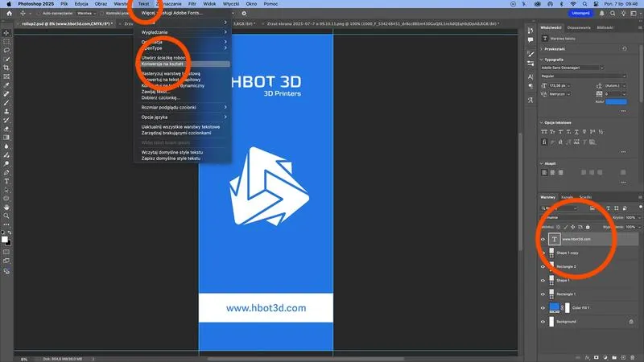Open the Regular font style dropdown
This screenshot has height=362, width=644.
(584, 76)
